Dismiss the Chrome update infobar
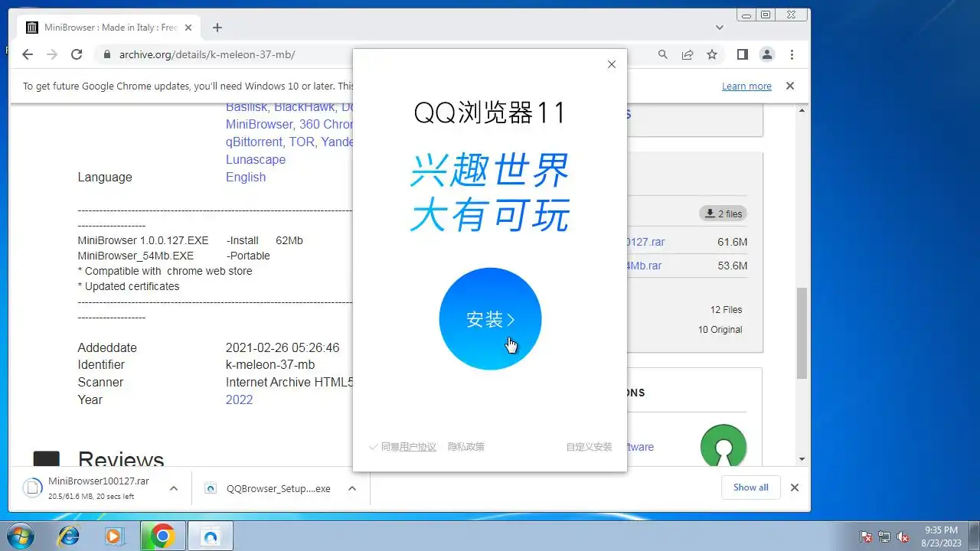Screen dimensions: 980x551 pos(790,86)
